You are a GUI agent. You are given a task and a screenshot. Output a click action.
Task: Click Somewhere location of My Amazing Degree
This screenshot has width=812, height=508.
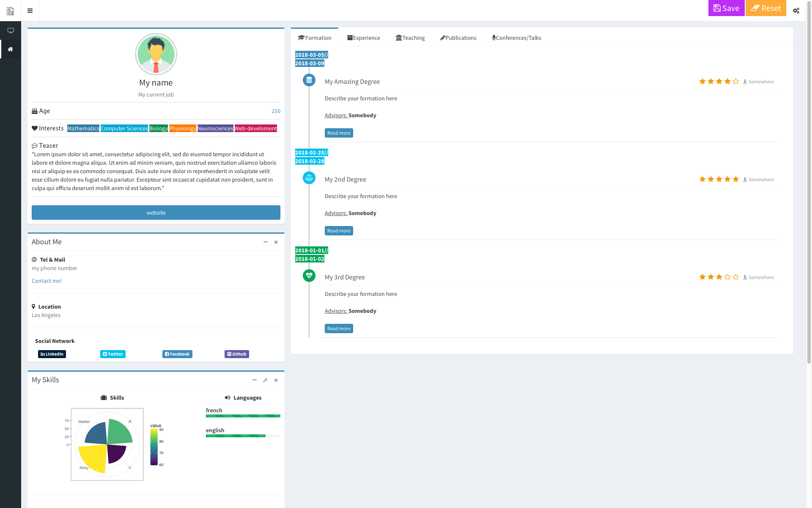pyautogui.click(x=759, y=82)
